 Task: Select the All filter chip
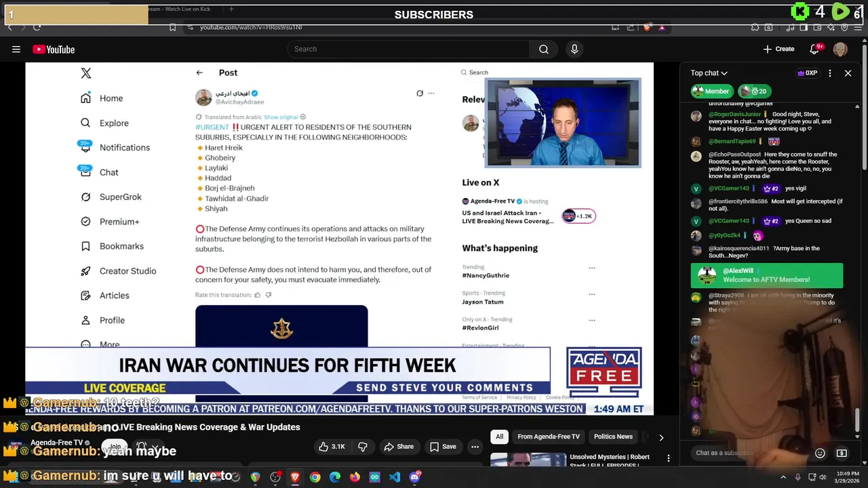(x=499, y=436)
